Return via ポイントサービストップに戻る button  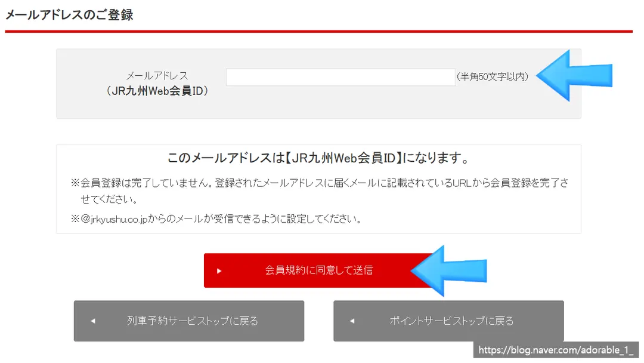pos(448,321)
